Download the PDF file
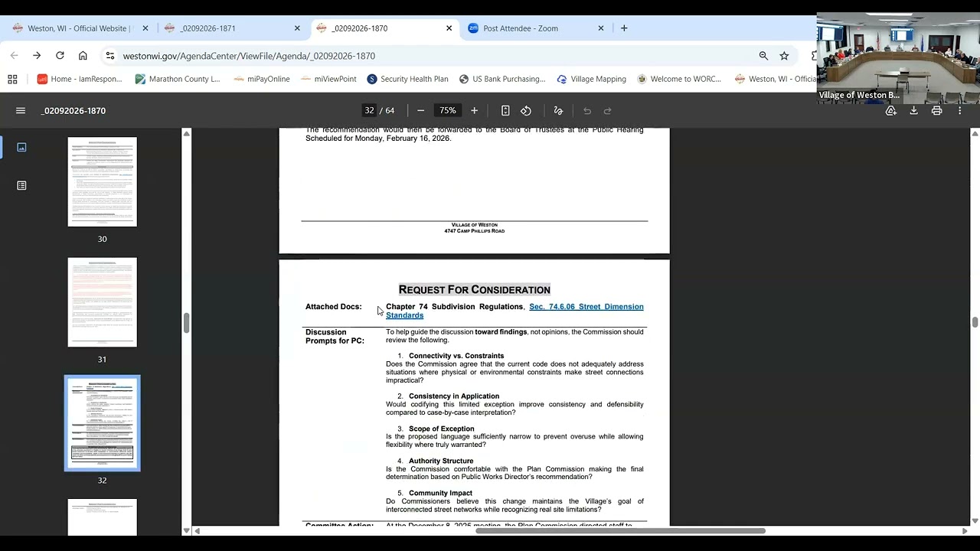Image resolution: width=980 pixels, height=551 pixels. click(x=913, y=111)
